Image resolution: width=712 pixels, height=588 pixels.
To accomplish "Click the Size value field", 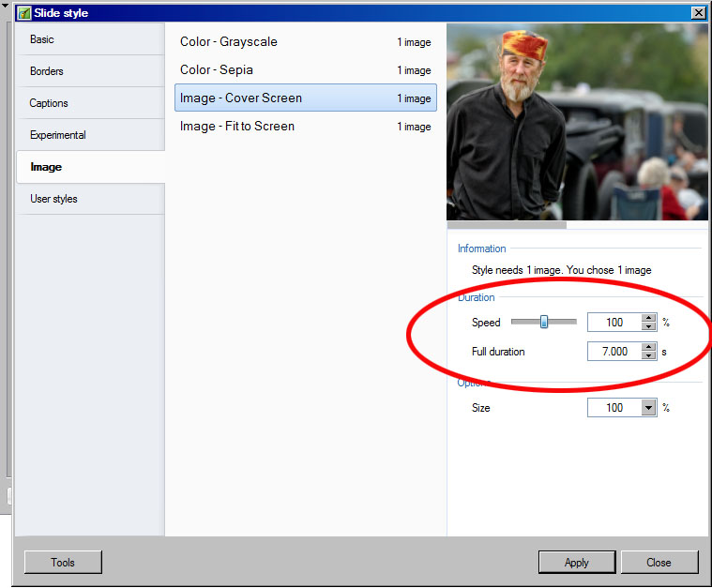I will [x=614, y=408].
